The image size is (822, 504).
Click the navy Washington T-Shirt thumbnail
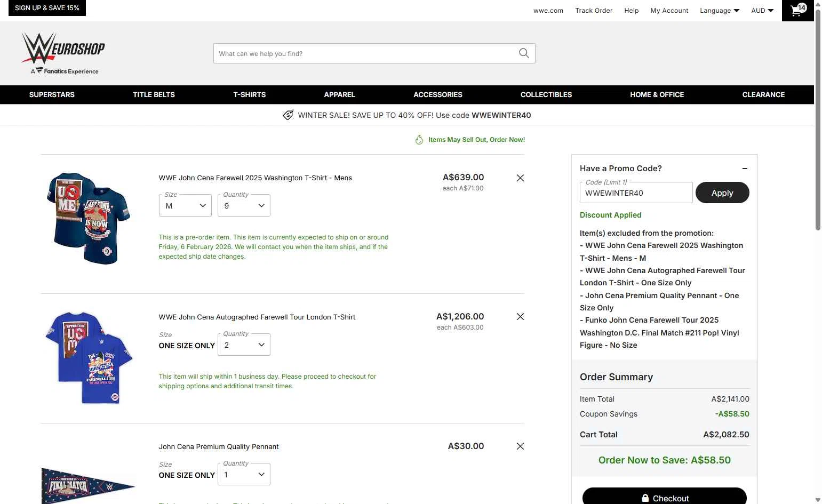pyautogui.click(x=89, y=218)
